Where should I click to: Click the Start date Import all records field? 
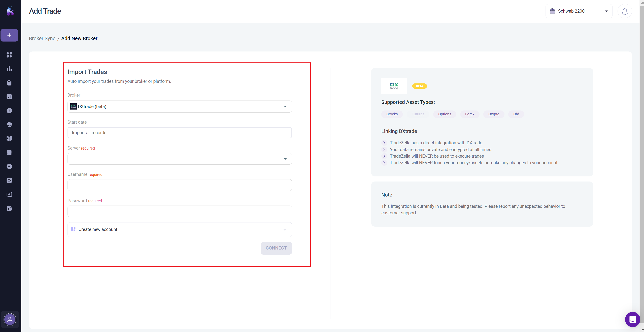pyautogui.click(x=179, y=133)
